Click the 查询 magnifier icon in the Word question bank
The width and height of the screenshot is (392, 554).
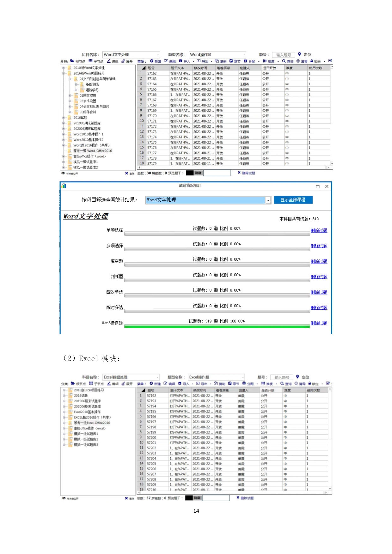(284, 61)
